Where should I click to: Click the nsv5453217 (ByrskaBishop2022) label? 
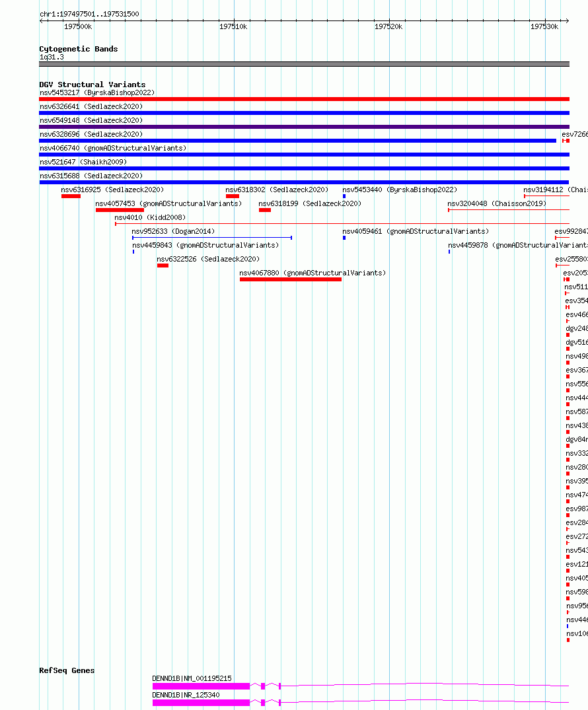[x=97, y=93]
